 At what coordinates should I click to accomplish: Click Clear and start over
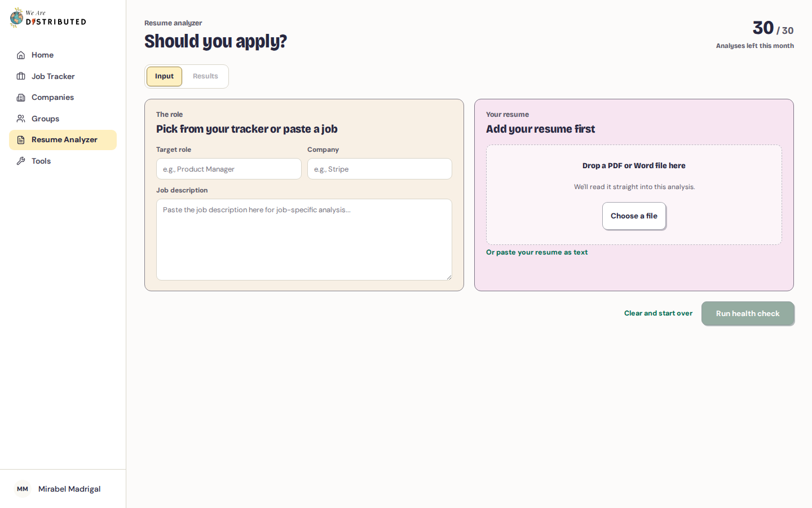coord(658,313)
